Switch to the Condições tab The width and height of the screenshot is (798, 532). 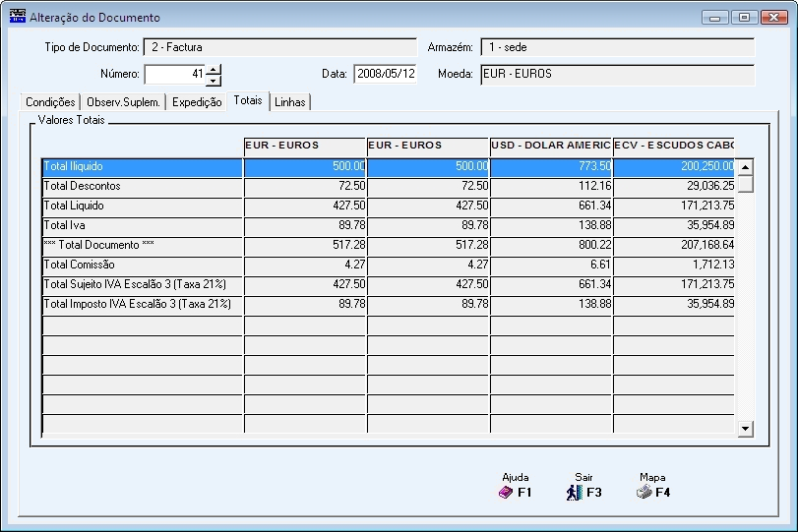(50, 102)
